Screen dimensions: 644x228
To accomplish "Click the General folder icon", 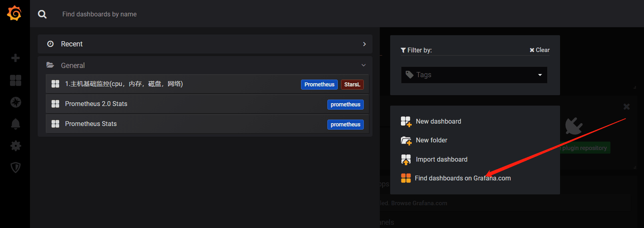I will [x=50, y=65].
